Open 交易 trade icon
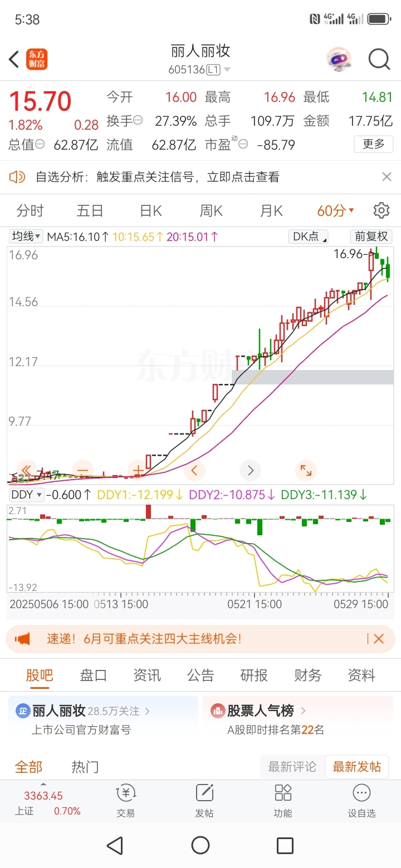Image resolution: width=401 pixels, height=868 pixels. point(125,801)
